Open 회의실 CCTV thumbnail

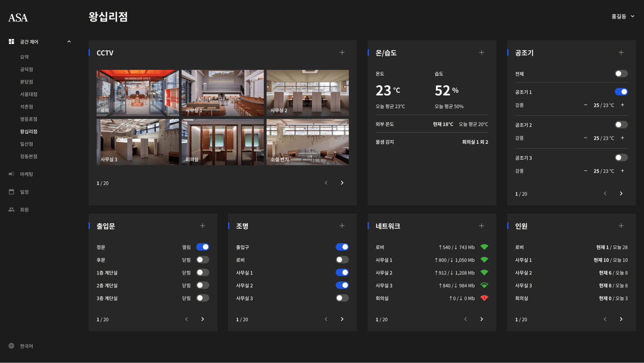point(223,142)
